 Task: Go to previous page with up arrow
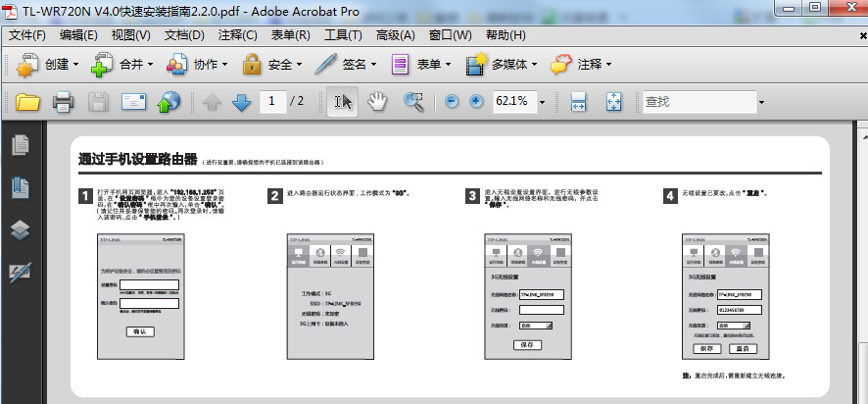212,103
